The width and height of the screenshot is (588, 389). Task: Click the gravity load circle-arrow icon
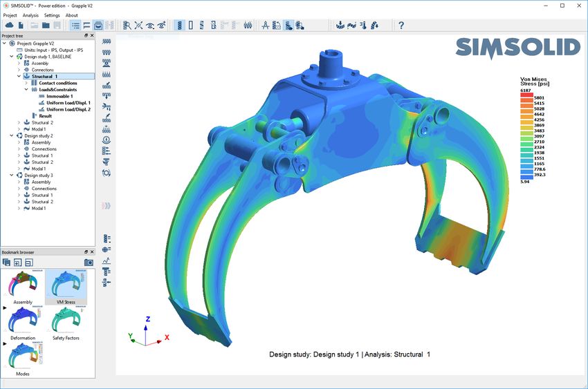click(107, 140)
